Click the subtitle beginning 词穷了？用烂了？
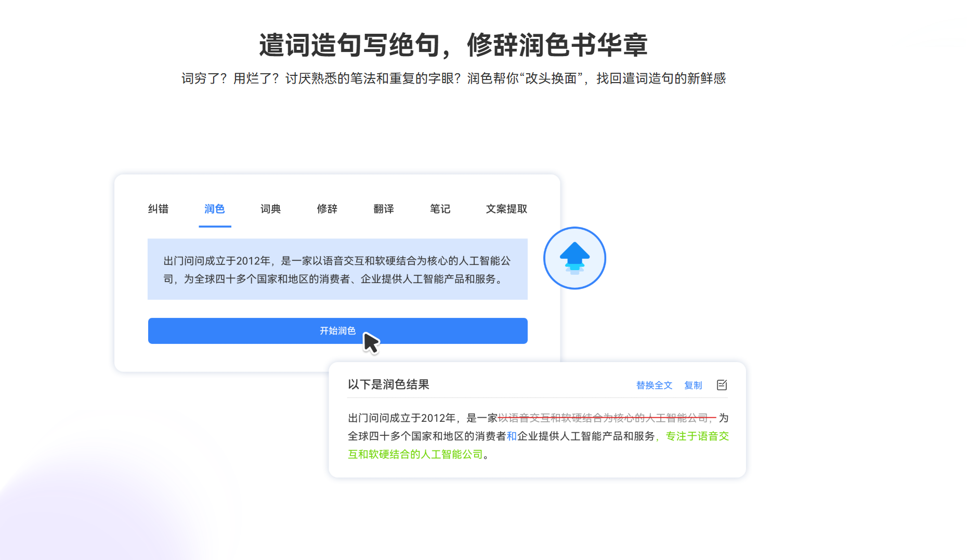The height and width of the screenshot is (560, 980). click(453, 78)
